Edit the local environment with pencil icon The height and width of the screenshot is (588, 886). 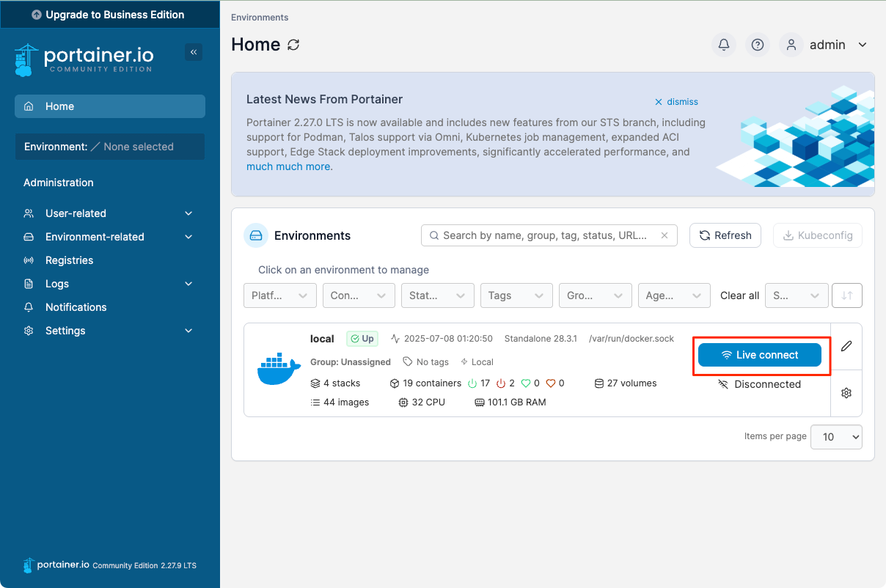846,346
